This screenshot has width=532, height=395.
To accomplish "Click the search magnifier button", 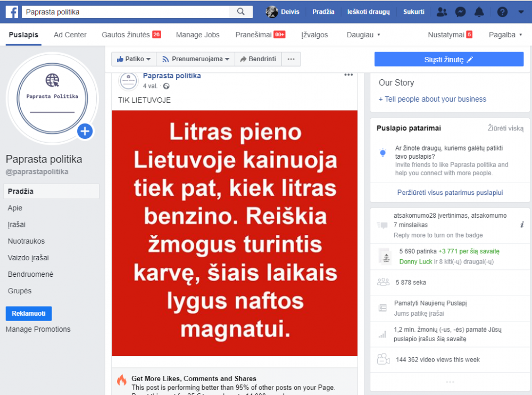I will click(x=241, y=12).
